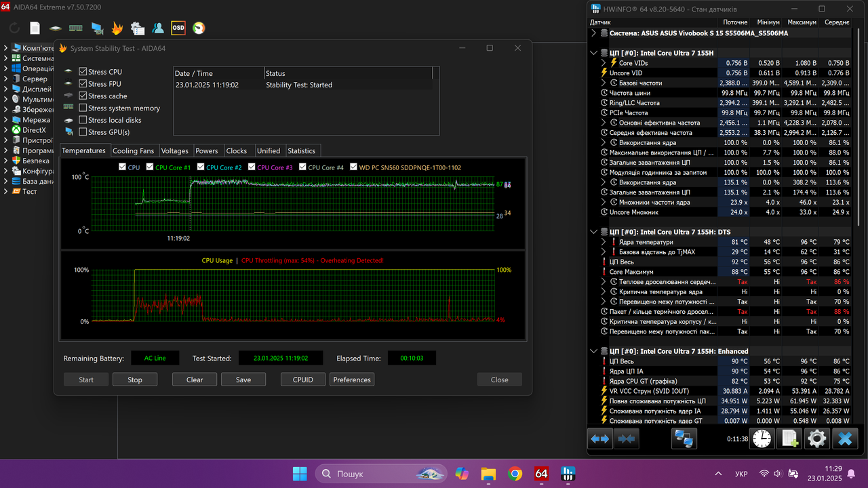Switch to the Clocks tab
868x488 pixels.
237,150
